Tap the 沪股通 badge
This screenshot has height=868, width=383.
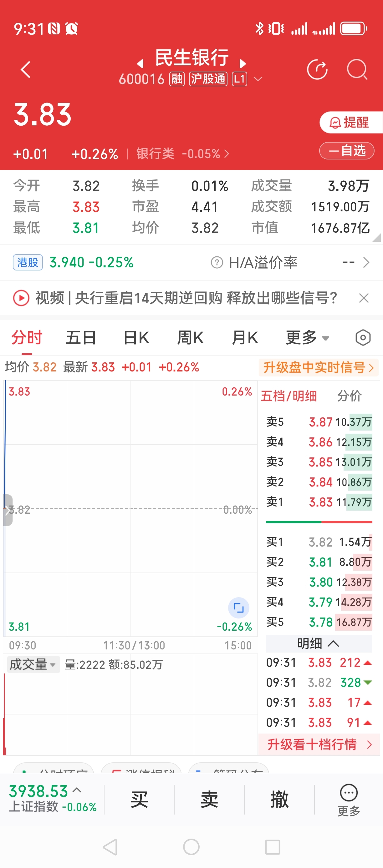(x=208, y=79)
